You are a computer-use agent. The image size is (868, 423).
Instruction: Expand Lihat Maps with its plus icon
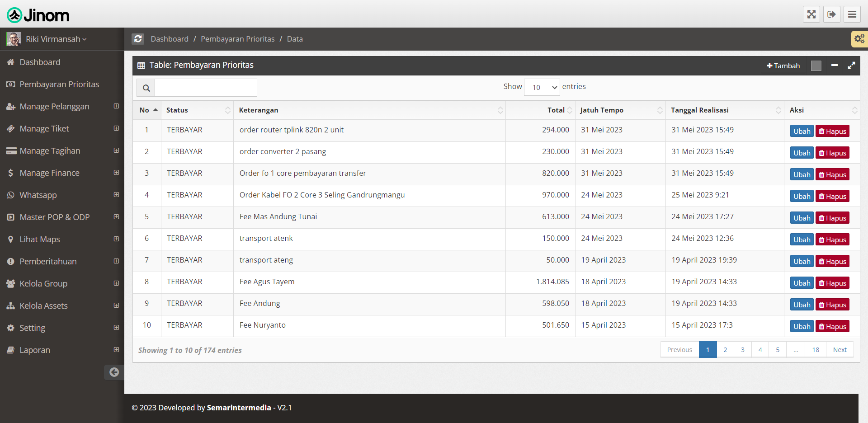point(116,239)
